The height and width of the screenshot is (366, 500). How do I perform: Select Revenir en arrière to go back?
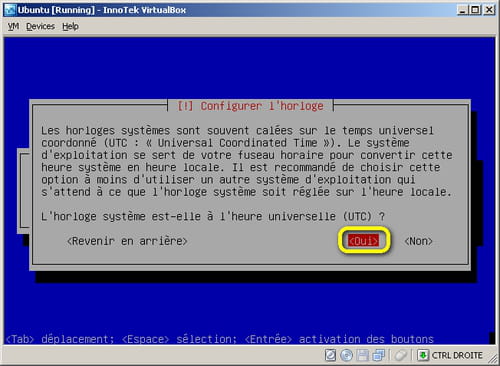127,241
